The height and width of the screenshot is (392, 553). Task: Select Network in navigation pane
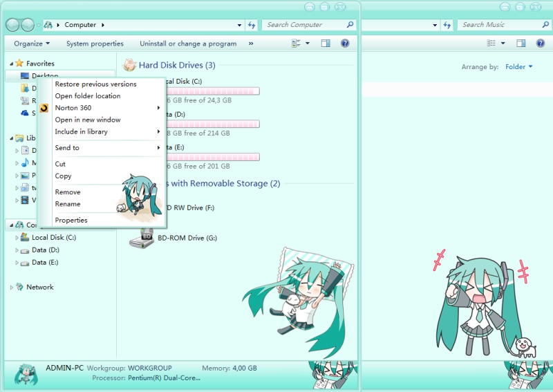click(40, 287)
